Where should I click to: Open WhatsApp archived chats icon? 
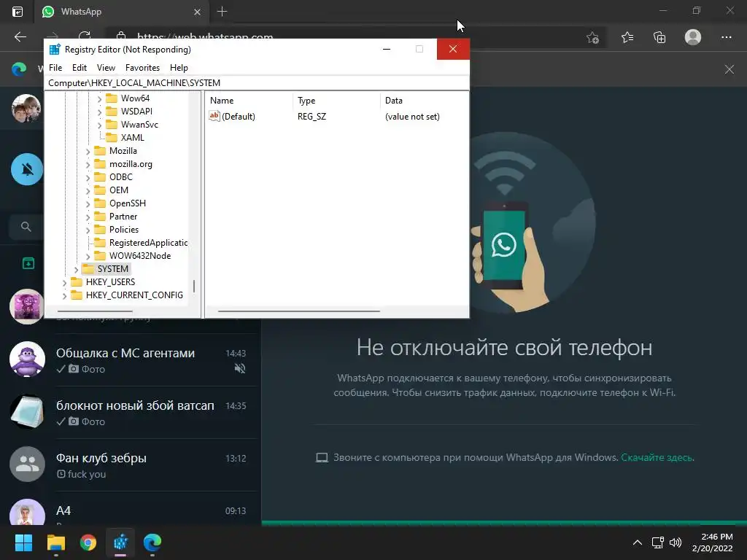pyautogui.click(x=28, y=262)
